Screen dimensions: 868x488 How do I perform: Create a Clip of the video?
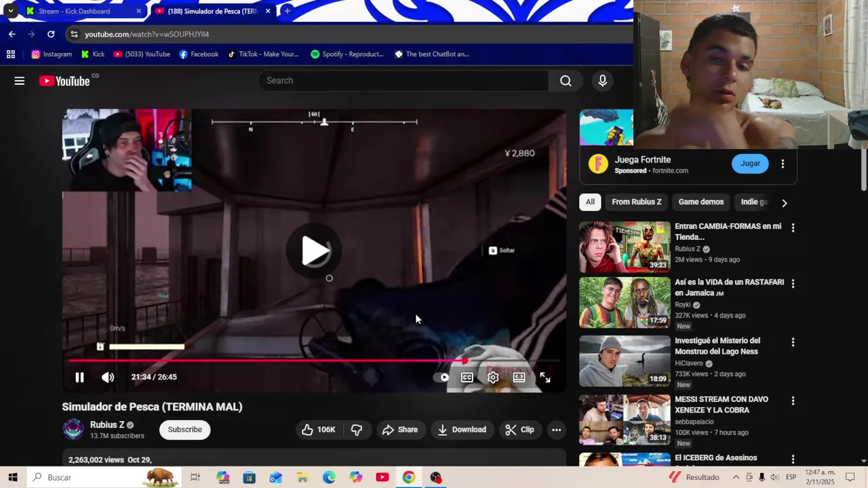(519, 430)
